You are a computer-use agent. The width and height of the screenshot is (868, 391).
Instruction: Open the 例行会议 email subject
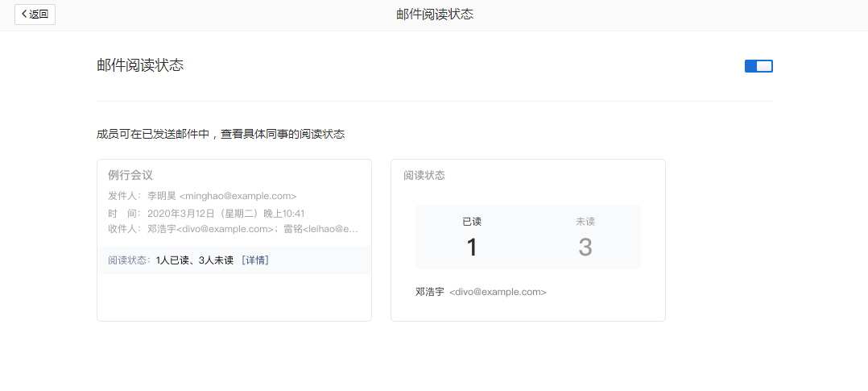tap(130, 175)
